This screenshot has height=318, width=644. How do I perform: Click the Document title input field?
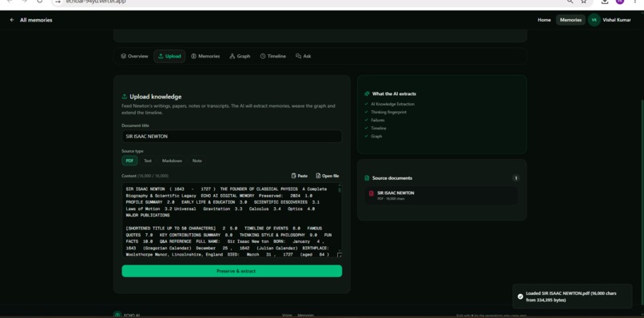[232, 137]
